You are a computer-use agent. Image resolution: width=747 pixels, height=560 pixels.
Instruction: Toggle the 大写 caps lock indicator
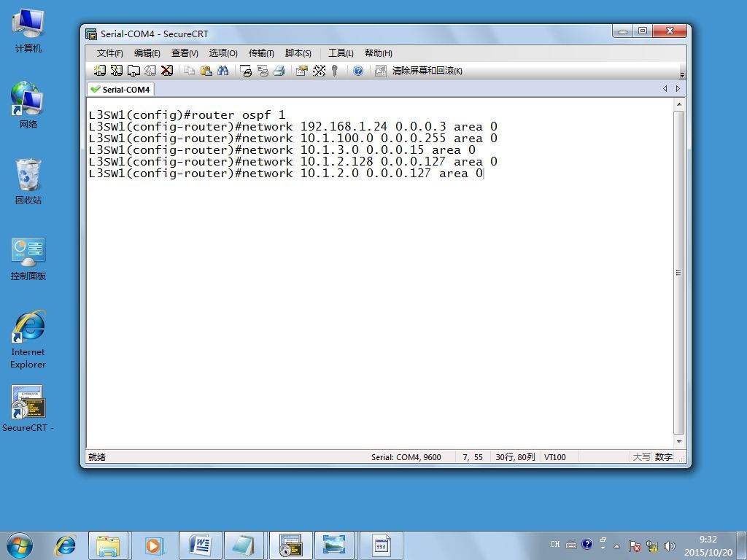pos(641,457)
